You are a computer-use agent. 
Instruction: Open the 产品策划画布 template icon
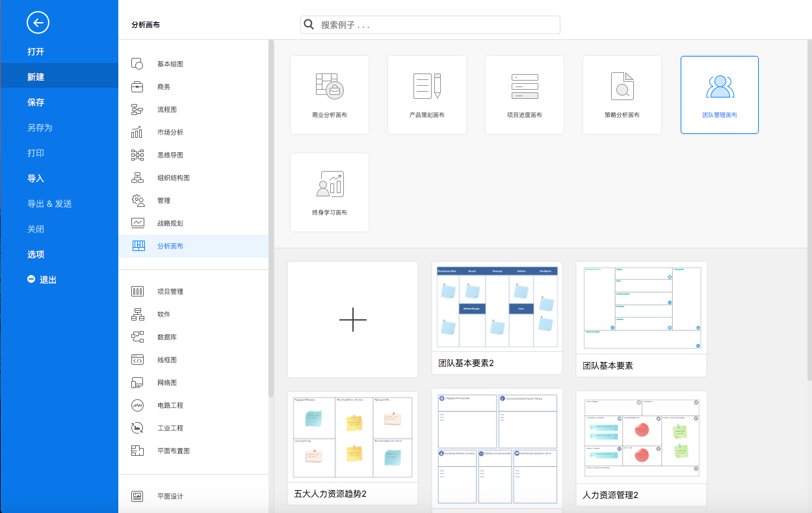click(427, 86)
